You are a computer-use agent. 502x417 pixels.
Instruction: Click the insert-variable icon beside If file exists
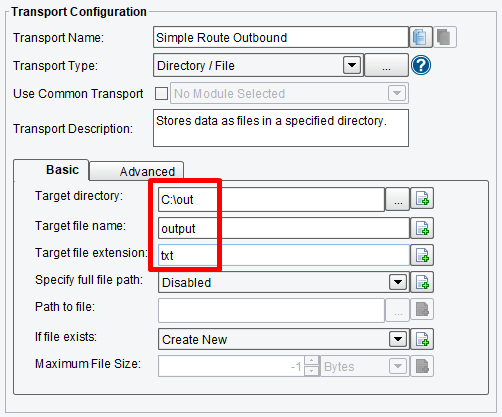[x=422, y=339]
